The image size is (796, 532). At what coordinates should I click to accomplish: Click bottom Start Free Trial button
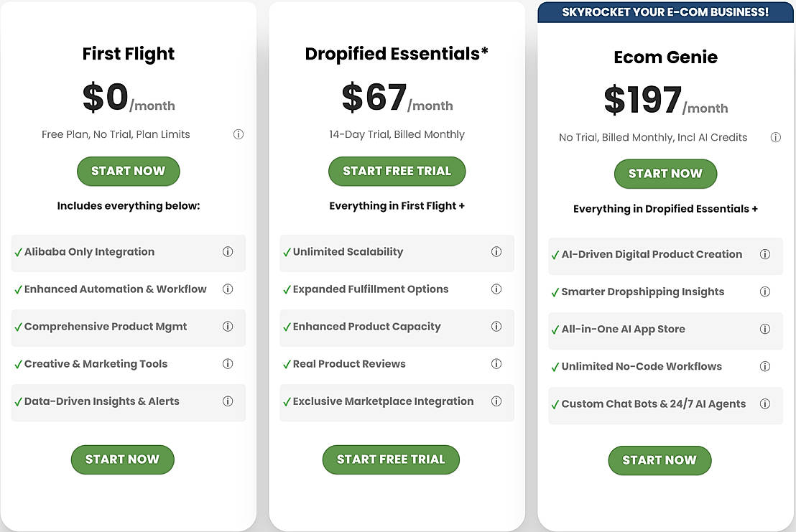(391, 459)
